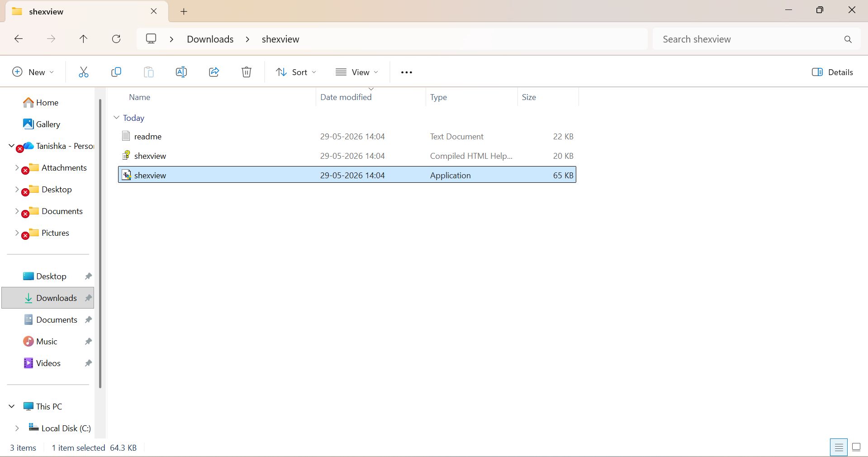Select the shexview help file icon

126,155
